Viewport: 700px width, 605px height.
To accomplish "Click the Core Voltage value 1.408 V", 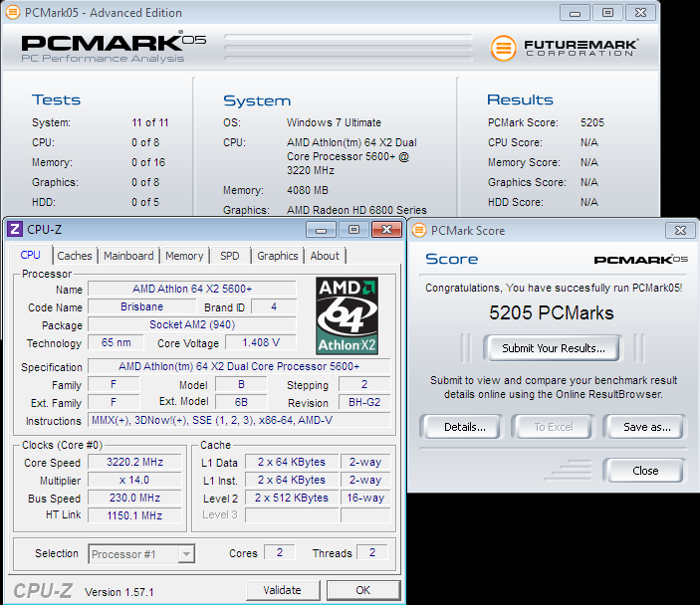I will (261, 342).
